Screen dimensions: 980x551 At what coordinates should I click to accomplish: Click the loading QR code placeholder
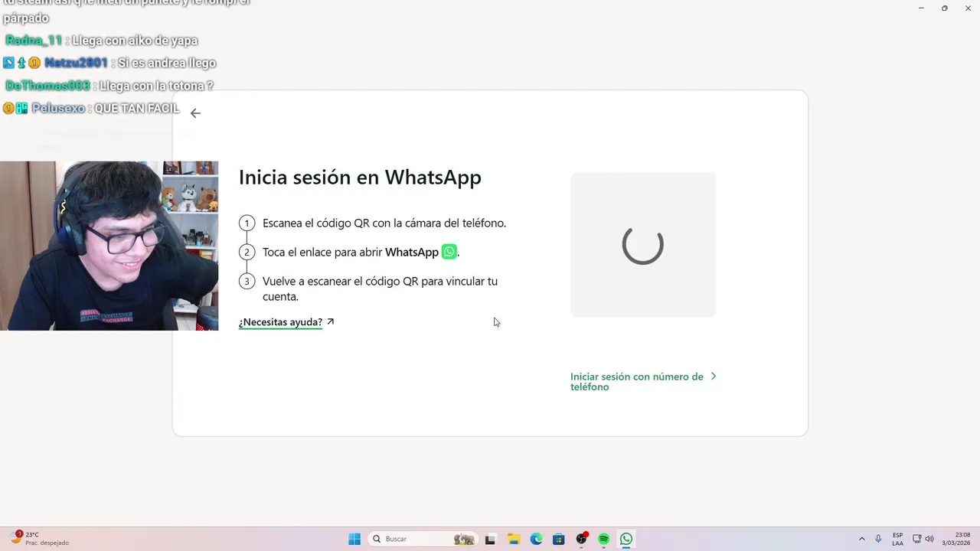[643, 245]
